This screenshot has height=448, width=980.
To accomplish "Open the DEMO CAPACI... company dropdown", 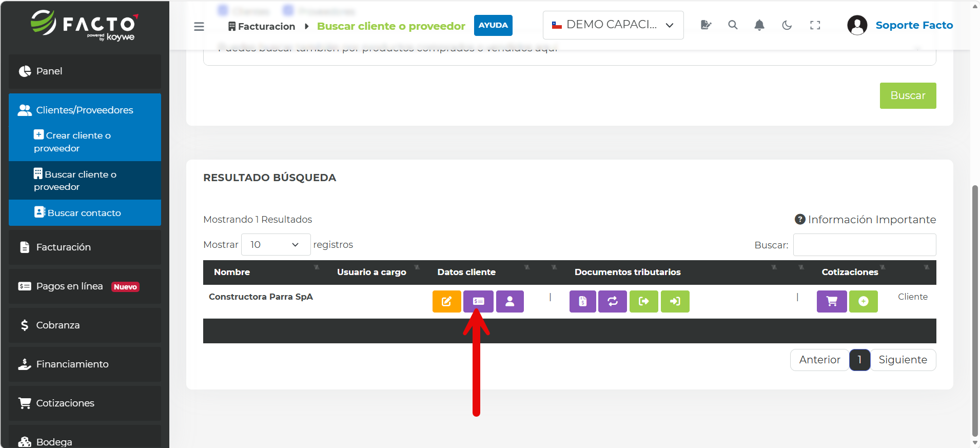I will point(613,25).
